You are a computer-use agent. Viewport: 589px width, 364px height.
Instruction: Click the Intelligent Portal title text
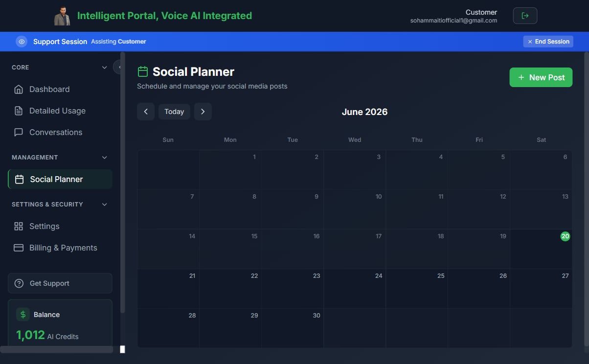(x=164, y=16)
